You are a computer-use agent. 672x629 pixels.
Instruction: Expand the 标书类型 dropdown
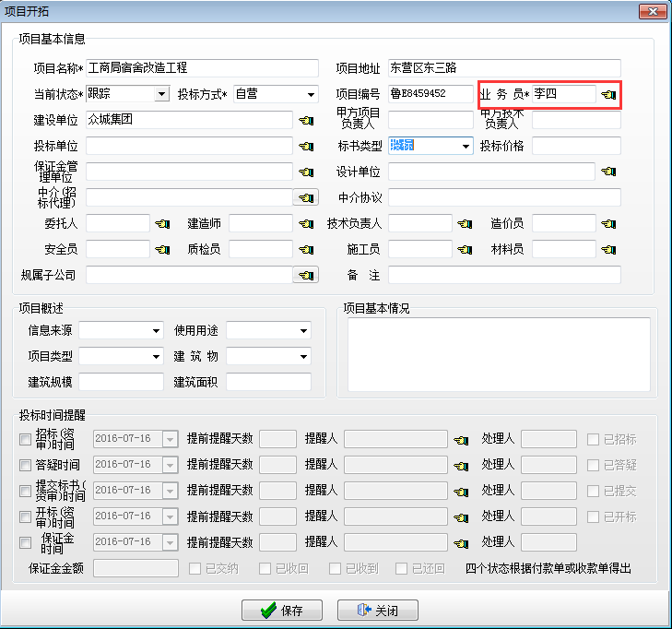465,146
